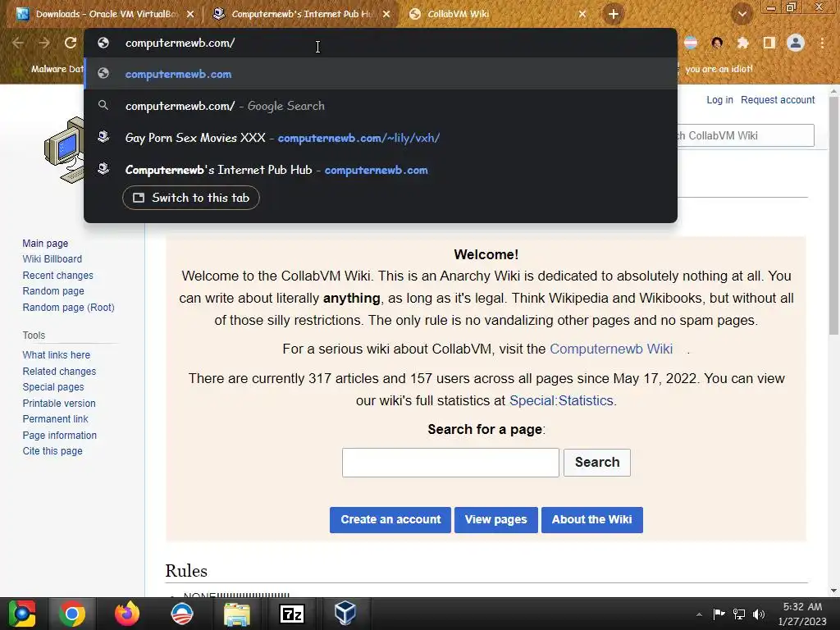Close the Computernewb's Internet Pub Hub tab
This screenshot has height=630, width=840.
[386, 14]
